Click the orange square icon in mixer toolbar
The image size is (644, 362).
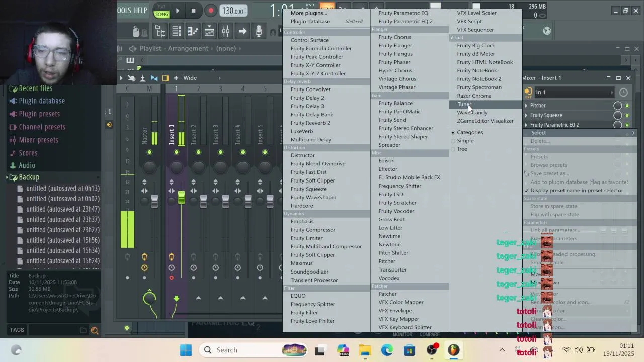(165, 78)
